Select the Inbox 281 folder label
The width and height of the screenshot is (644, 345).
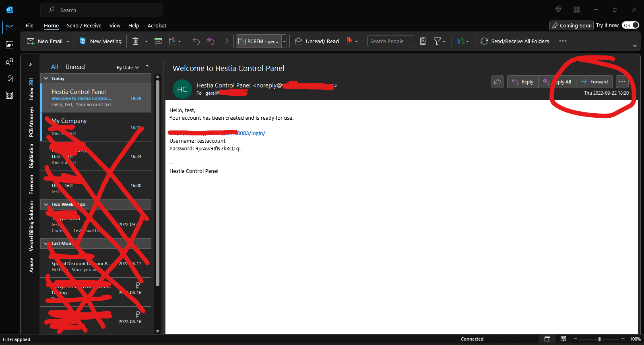[31, 89]
